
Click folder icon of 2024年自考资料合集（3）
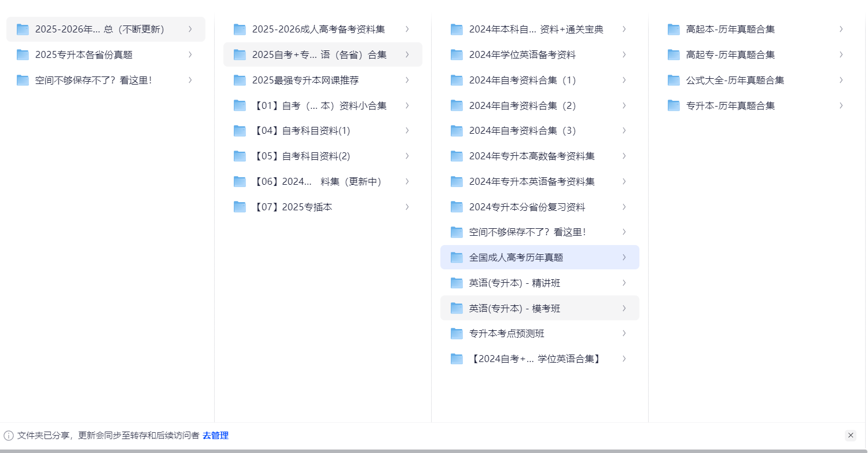[x=457, y=131]
